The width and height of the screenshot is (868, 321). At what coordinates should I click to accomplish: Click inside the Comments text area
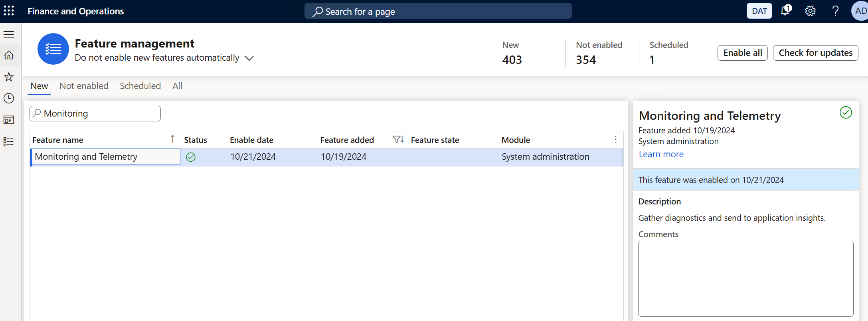pos(745,278)
